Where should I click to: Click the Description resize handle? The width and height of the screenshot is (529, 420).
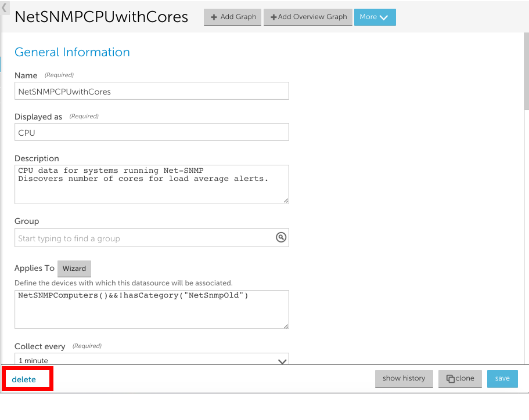[x=286, y=201]
